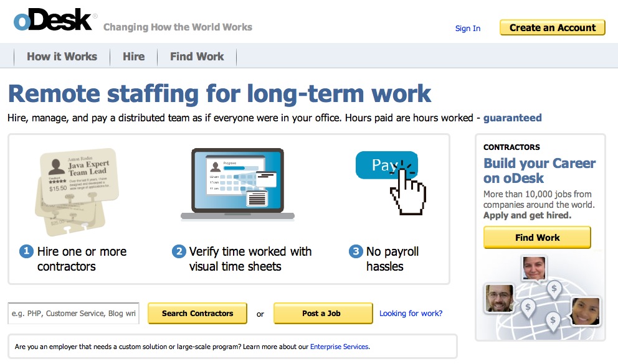
Task: Open the Hire navigation tab
Action: [x=133, y=57]
